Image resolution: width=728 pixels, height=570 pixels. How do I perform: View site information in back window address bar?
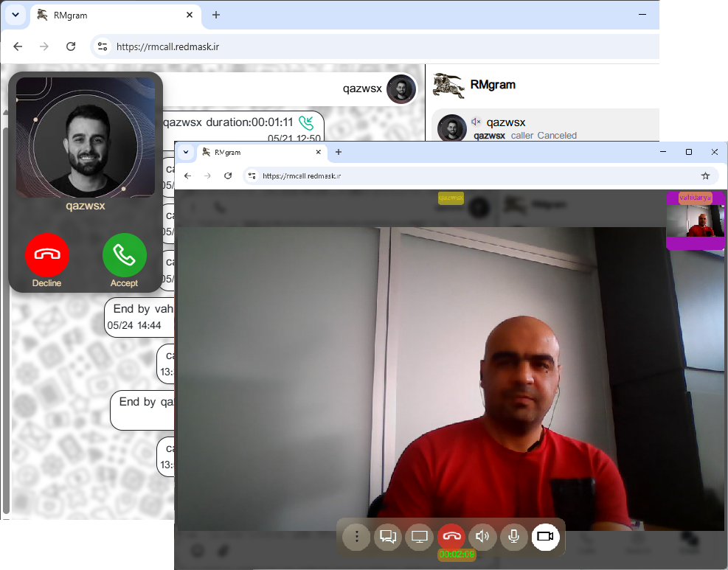[x=103, y=46]
